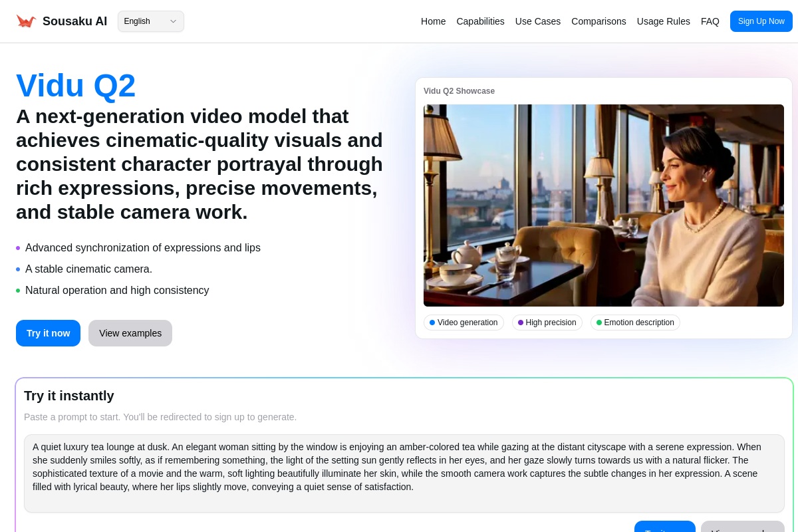Click the Try it instantly heading
798x532 pixels.
(x=69, y=396)
